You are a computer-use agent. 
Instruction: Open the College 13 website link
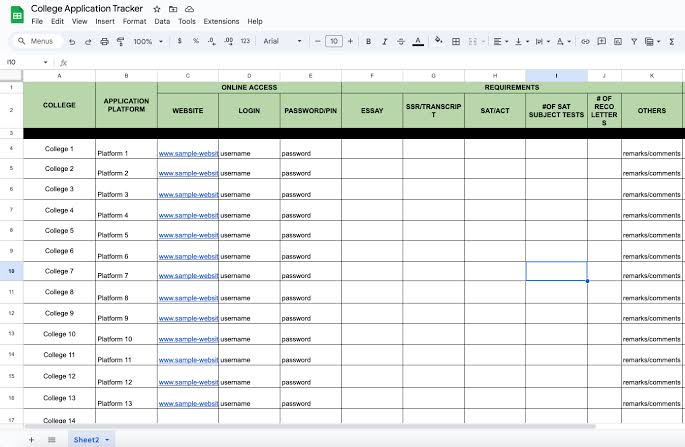click(188, 403)
